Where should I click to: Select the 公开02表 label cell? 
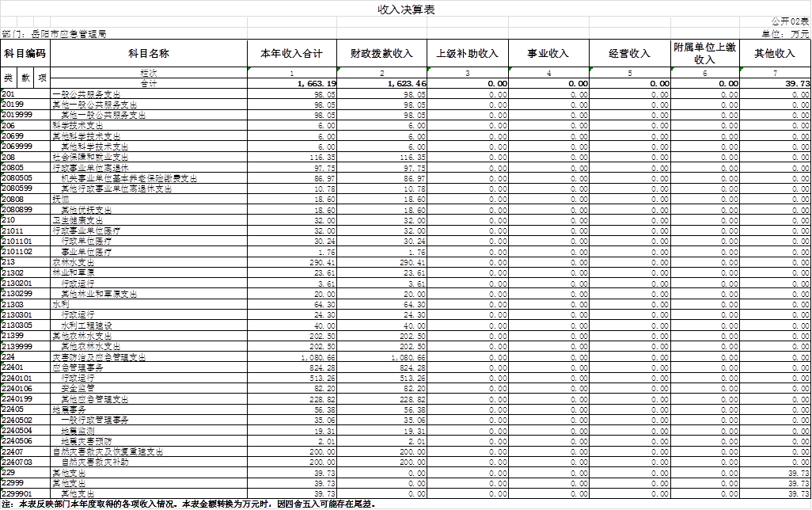789,21
